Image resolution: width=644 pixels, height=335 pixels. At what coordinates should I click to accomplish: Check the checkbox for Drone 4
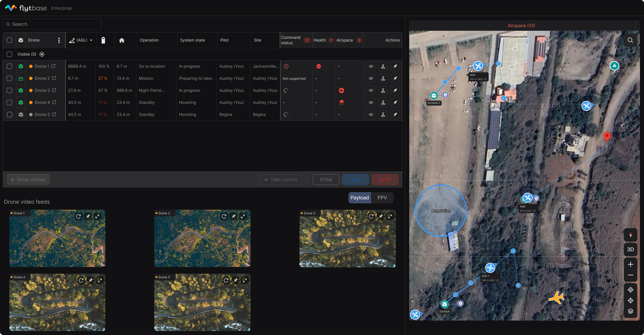pyautogui.click(x=9, y=103)
